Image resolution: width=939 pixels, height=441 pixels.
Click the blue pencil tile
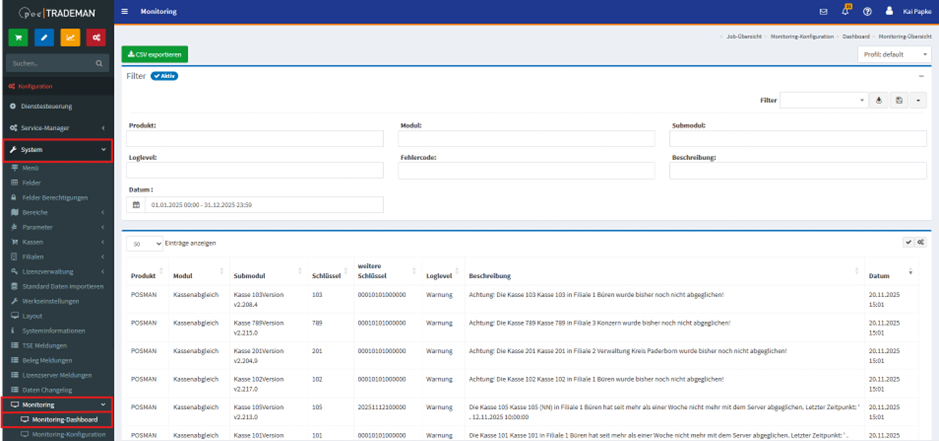(44, 37)
